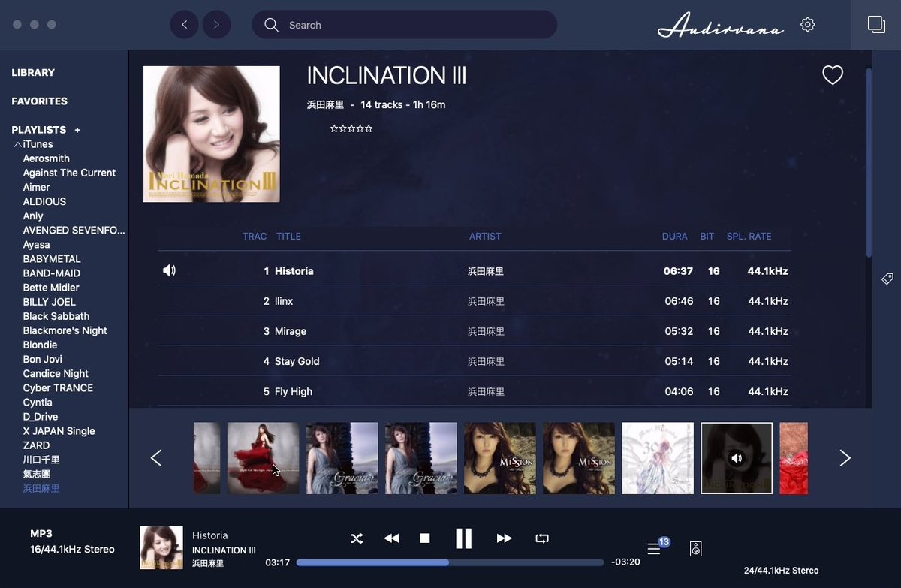This screenshot has width=901, height=588.
Task: Rate the album with the stars
Action: pos(351,128)
